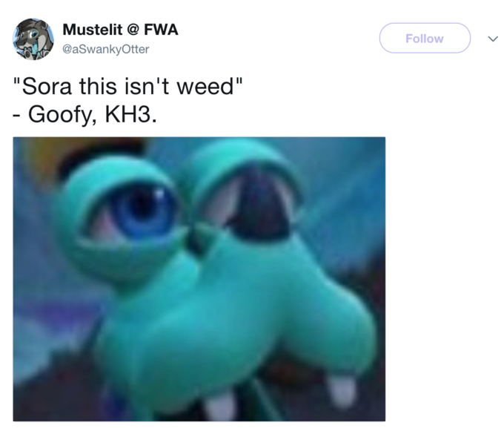Click Goofy's bottom-center white tooth
This screenshot has height=431, width=504.
[221, 407]
